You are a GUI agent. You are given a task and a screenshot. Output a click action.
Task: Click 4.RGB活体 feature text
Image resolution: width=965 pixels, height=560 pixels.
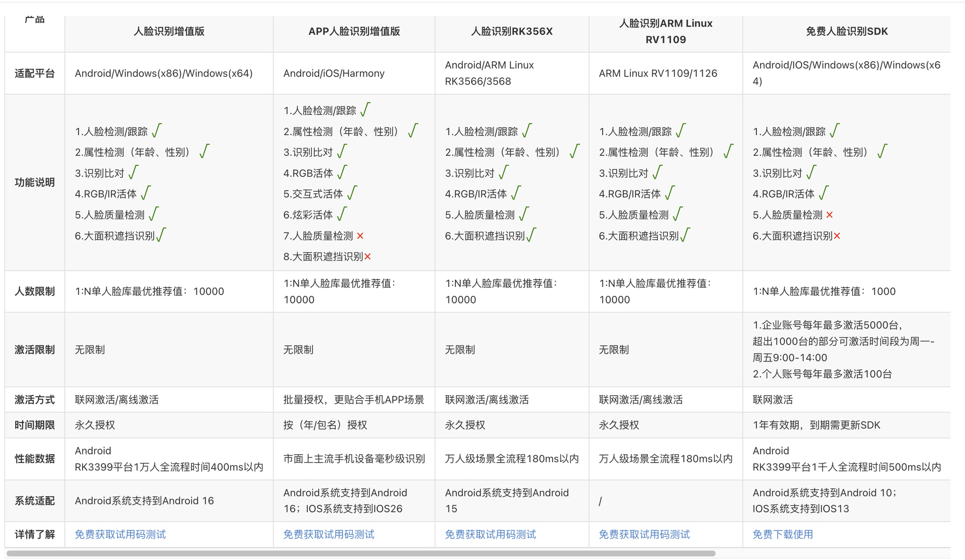[x=308, y=173]
